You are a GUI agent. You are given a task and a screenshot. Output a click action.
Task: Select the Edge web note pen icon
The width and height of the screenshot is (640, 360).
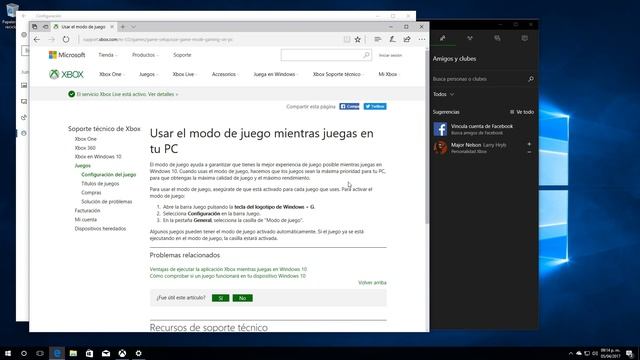(392, 40)
